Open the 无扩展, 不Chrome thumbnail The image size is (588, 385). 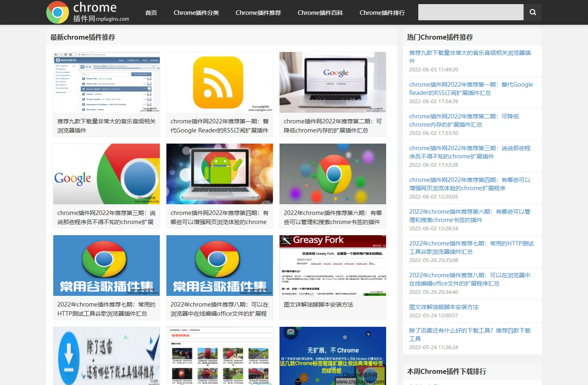tap(333, 356)
